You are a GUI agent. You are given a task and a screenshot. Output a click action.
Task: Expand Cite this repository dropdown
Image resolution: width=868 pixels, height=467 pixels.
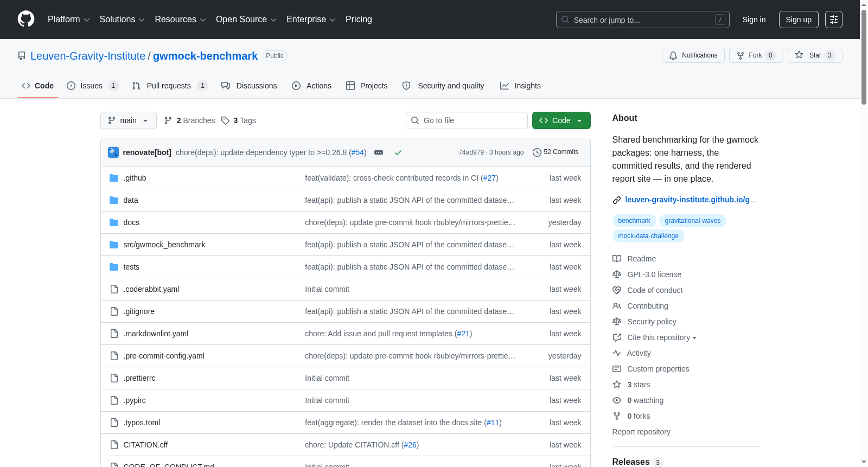click(662, 337)
